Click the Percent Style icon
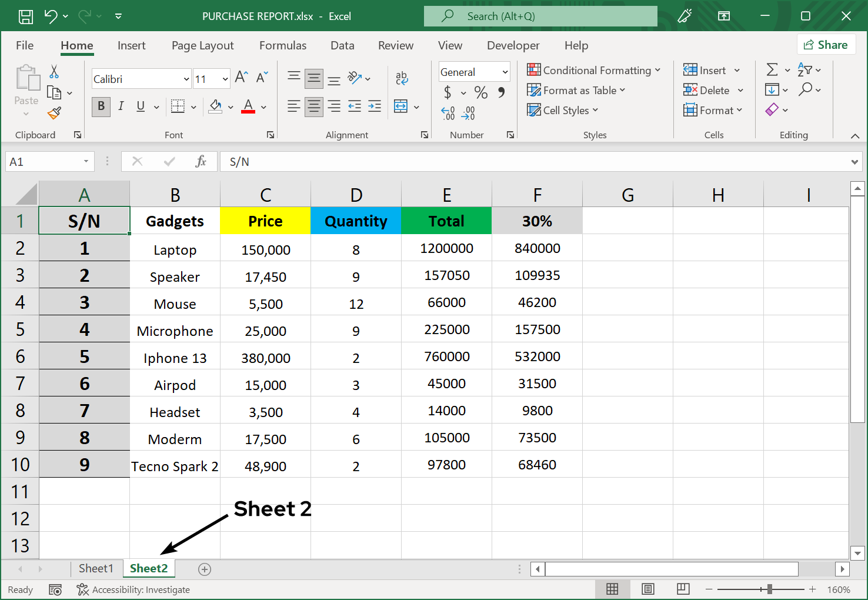Screen dimensions: 868x600 click(x=480, y=92)
